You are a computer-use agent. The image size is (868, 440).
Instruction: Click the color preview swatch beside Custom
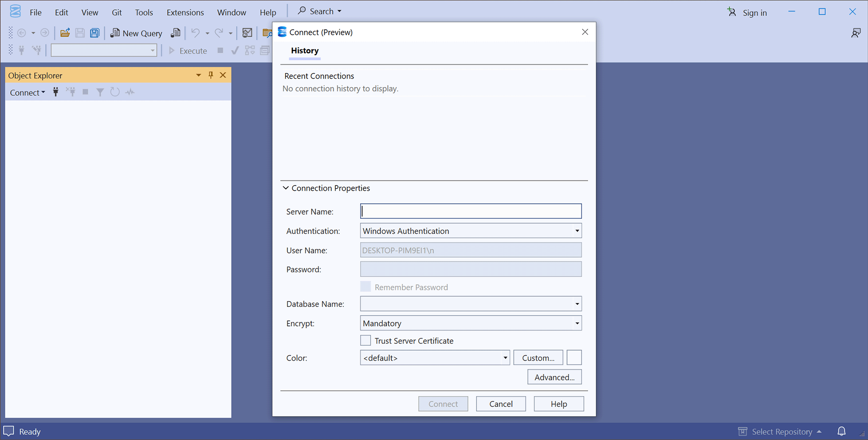click(x=574, y=357)
